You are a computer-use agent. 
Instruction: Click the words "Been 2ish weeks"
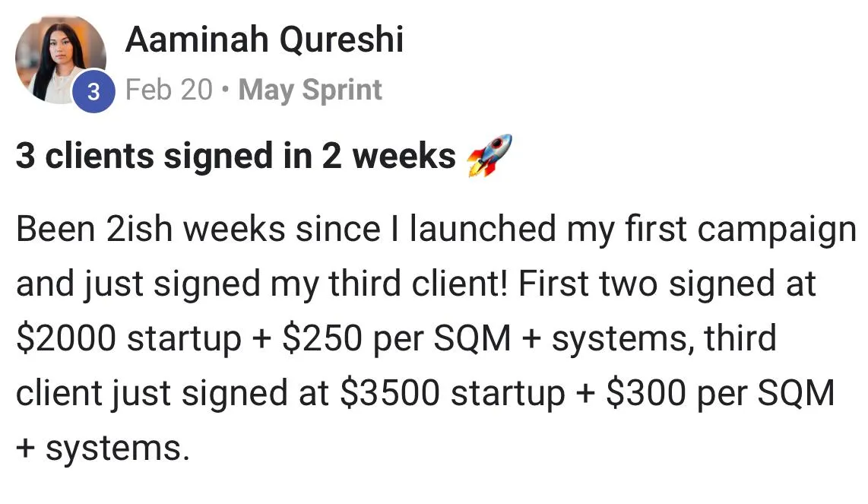coord(150,230)
